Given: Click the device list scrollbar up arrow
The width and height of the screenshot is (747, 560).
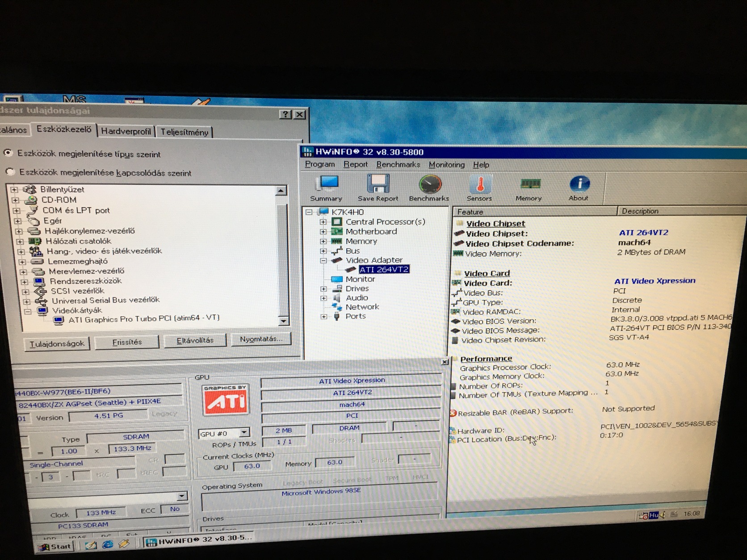Looking at the screenshot, I should coord(281,191).
